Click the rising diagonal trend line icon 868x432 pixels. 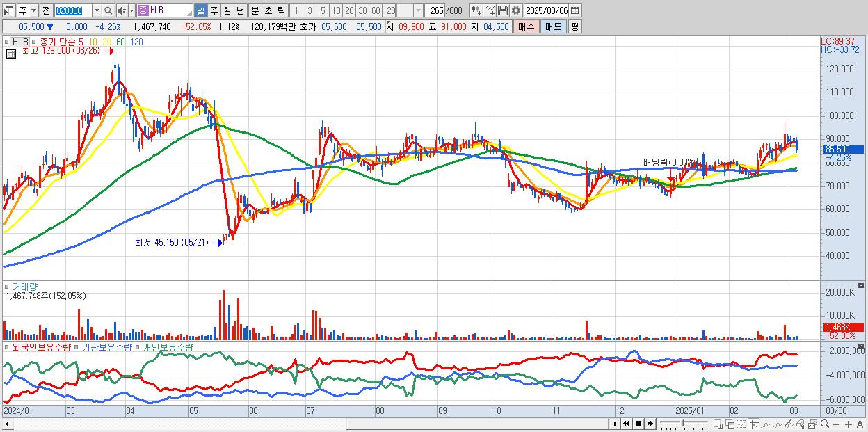(789, 424)
